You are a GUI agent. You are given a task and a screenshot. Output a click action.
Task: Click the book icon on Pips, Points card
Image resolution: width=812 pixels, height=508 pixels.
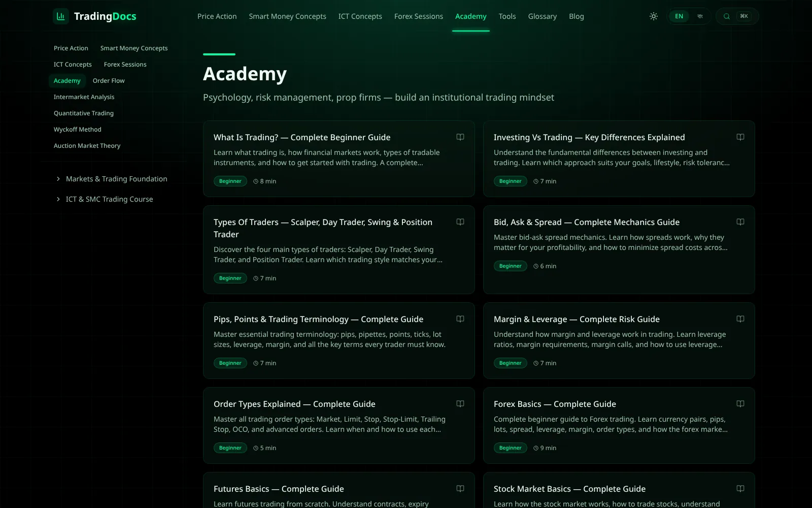460,319
